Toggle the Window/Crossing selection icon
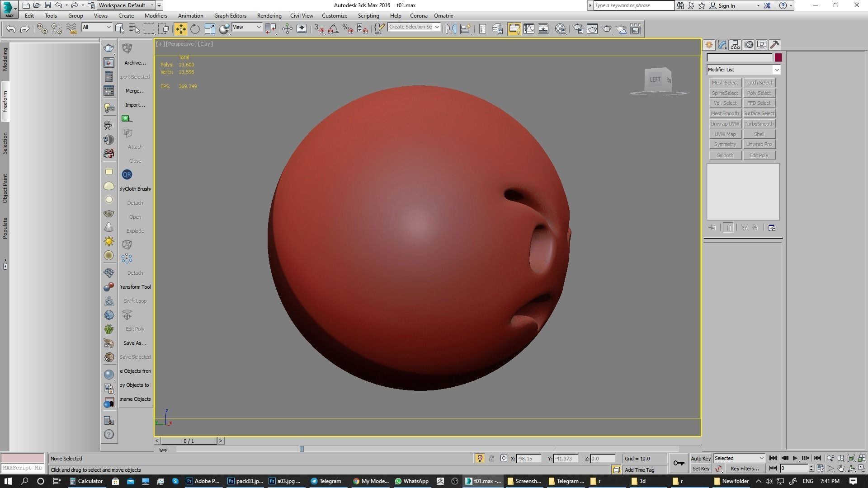The width and height of the screenshot is (868, 488). (x=165, y=29)
